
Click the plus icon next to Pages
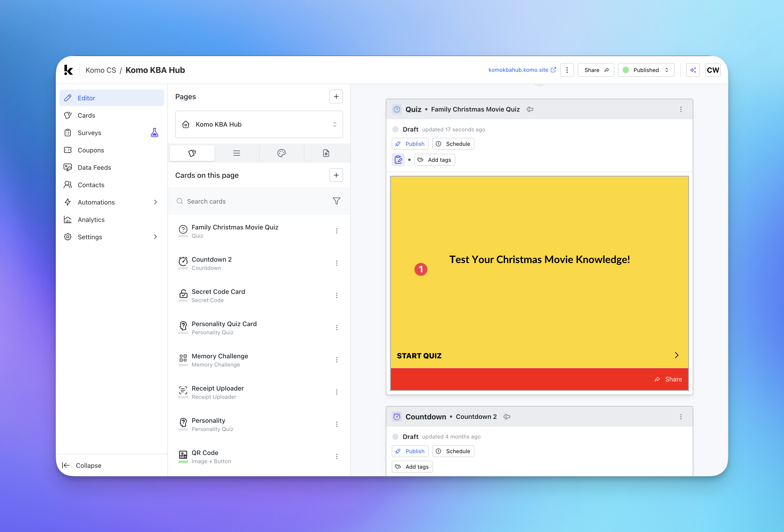(336, 97)
